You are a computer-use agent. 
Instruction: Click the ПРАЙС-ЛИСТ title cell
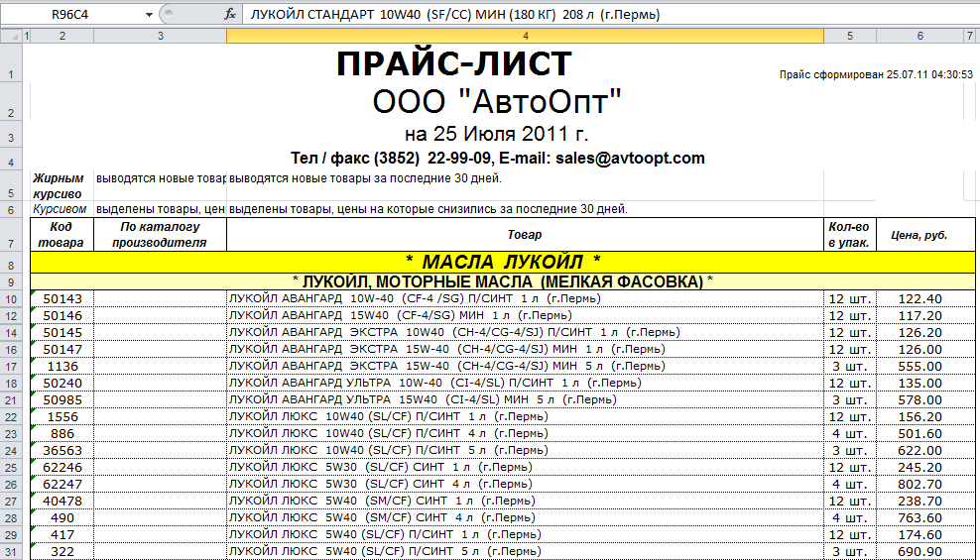coord(454,63)
